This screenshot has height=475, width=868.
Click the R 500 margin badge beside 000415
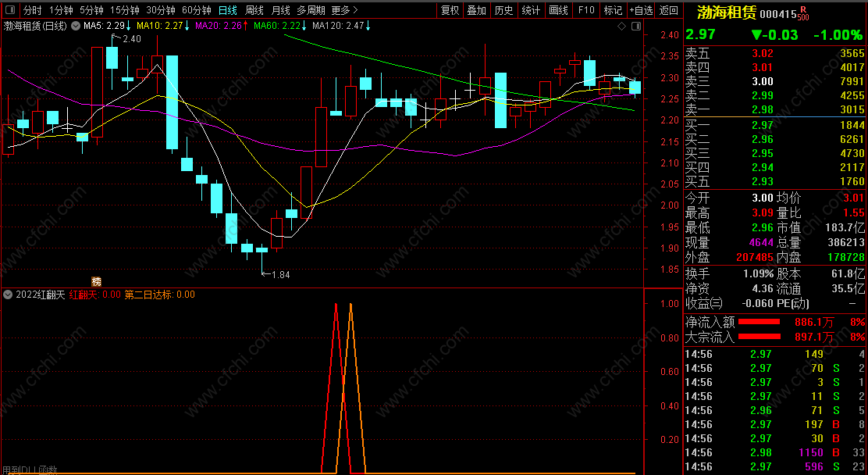803,13
